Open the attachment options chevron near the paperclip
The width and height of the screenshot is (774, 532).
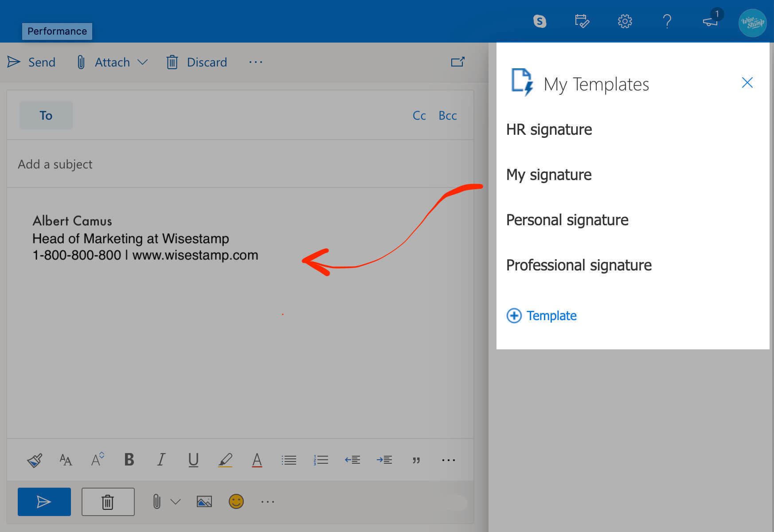coord(176,501)
